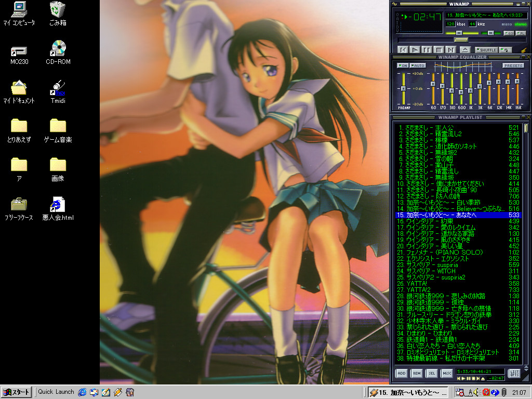Click the Winamp volume slider

pos(461,33)
